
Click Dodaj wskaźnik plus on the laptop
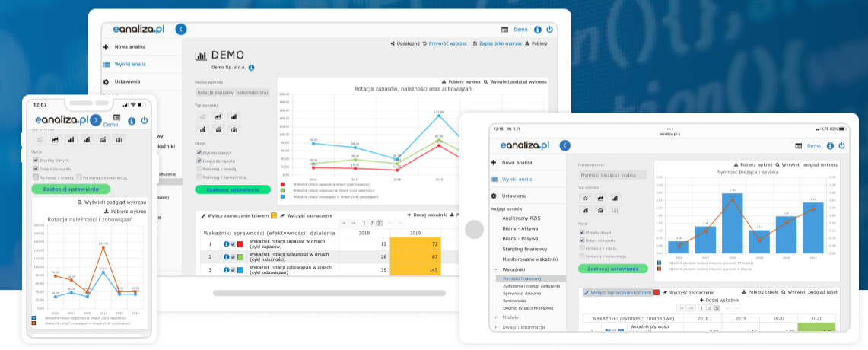(x=426, y=215)
